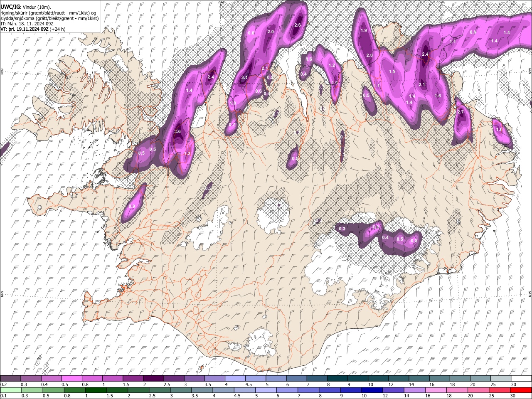Click the 1.3 snowfall value in the west
This screenshot has height=399, width=532.
187,154
